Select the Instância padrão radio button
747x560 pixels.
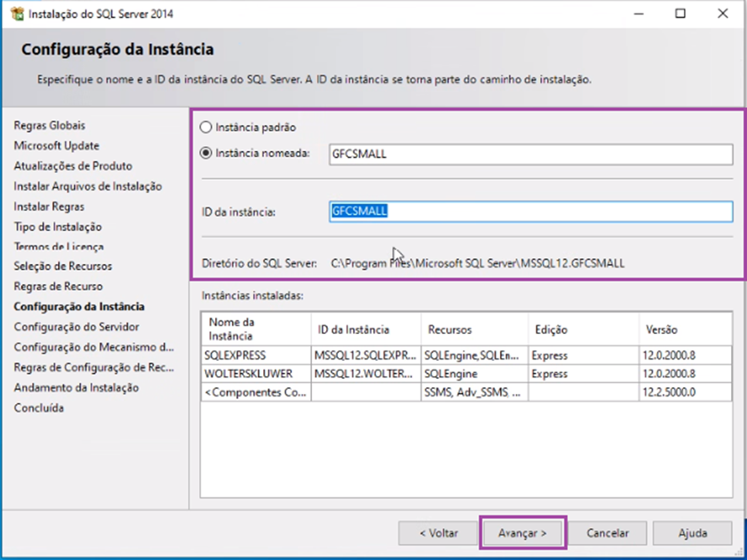tap(206, 127)
